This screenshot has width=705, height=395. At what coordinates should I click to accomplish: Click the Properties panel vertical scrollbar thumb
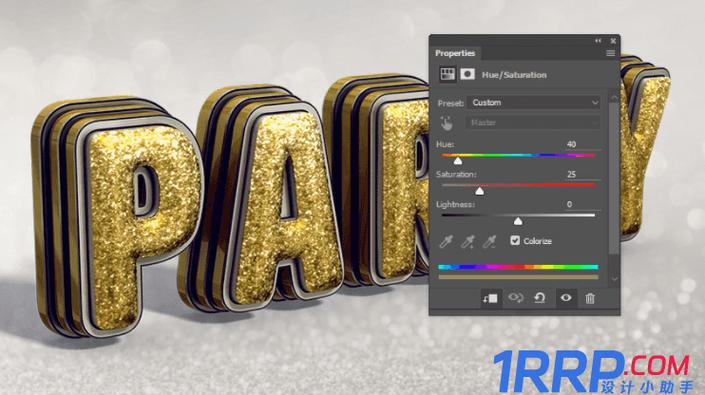[x=614, y=179]
